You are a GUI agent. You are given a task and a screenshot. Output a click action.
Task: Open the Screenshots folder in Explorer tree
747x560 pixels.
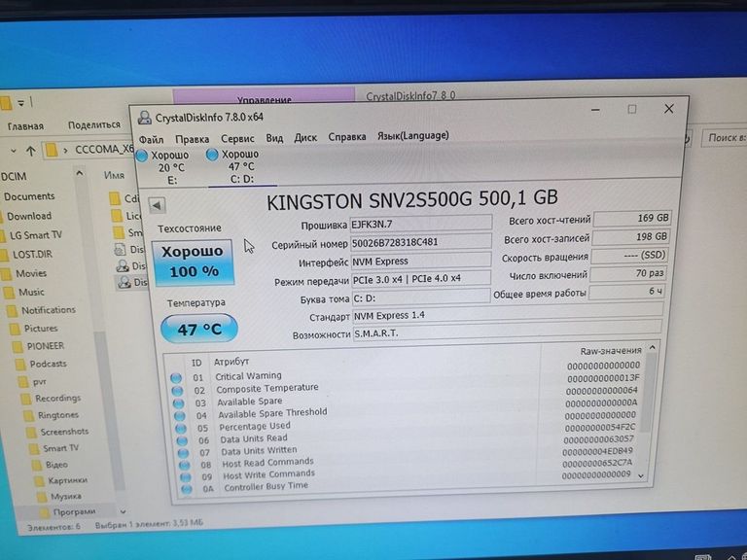click(x=64, y=432)
